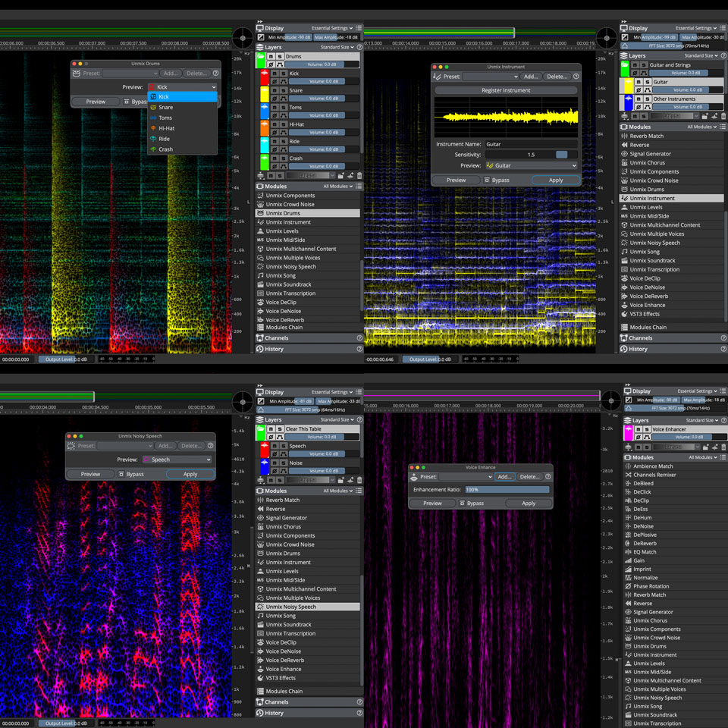Click the new group folder icon below Crash layer
The height and width of the screenshot is (728, 728).
(x=340, y=175)
